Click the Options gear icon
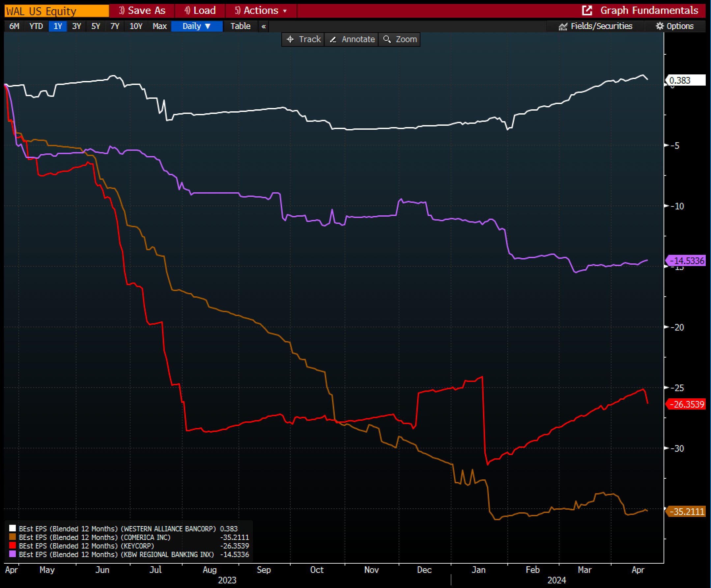The width and height of the screenshot is (711, 588). (660, 26)
